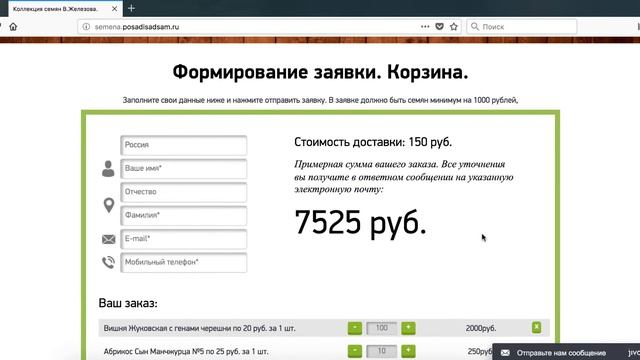Click Вишня Жуковская с генами черешни row text
This screenshot has height=360, width=640.
pos(200,328)
